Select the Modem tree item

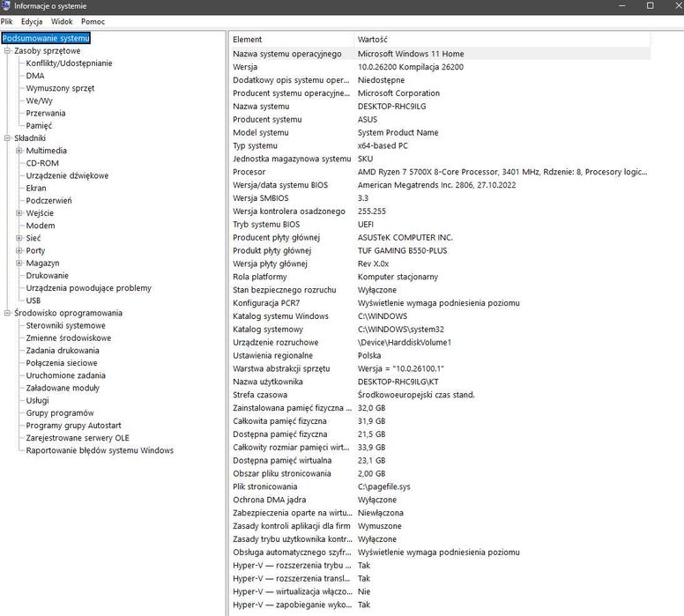click(x=41, y=226)
